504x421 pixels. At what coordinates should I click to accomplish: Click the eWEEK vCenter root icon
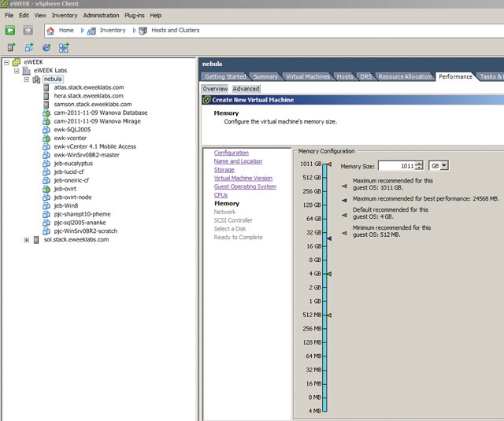point(17,62)
